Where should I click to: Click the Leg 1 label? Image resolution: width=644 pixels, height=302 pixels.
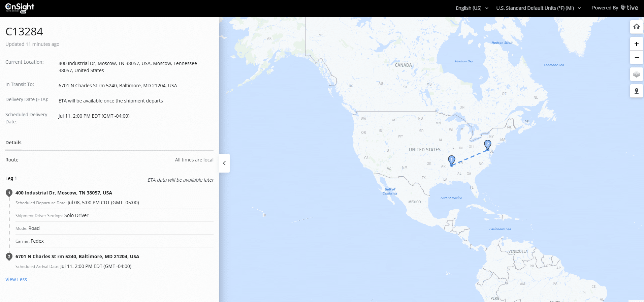11,178
